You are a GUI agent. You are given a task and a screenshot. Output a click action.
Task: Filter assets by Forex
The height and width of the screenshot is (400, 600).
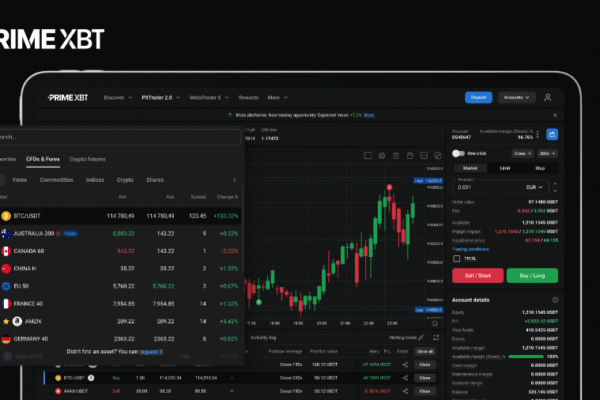coord(20,180)
